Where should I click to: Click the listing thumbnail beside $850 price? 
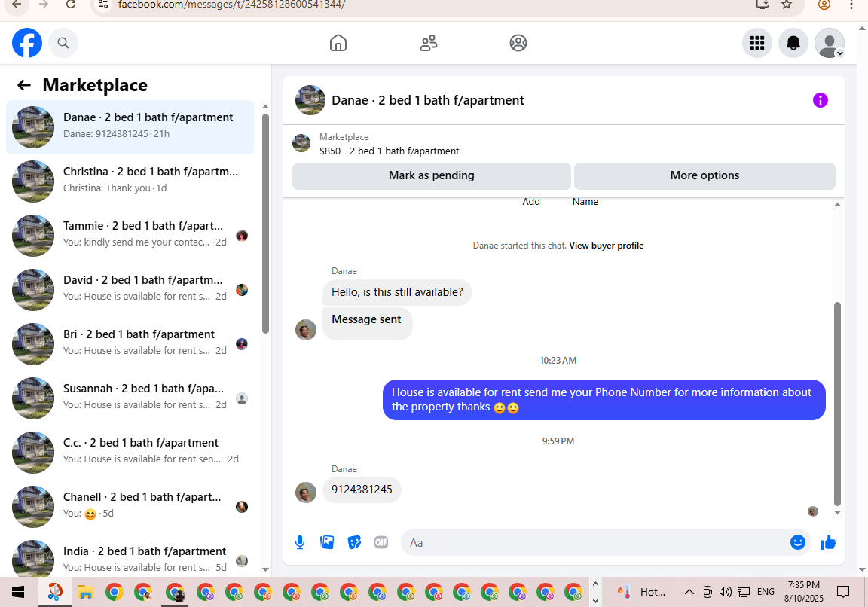pos(301,143)
